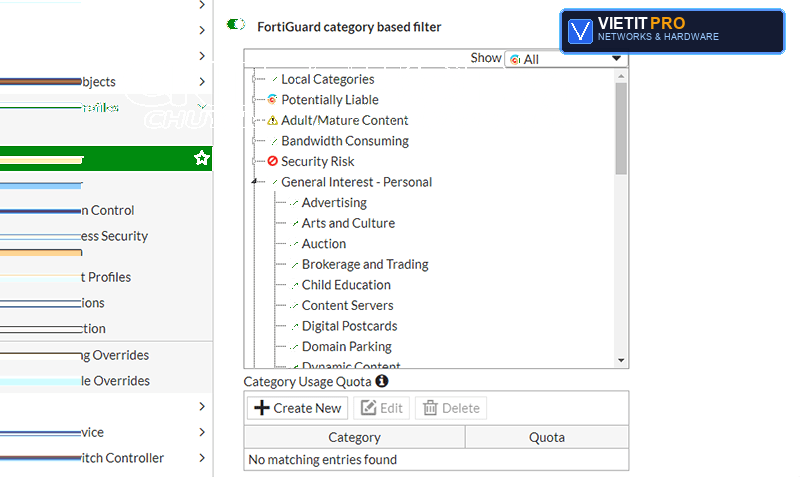Select the Security Risk category
800x477 pixels.
[318, 161]
